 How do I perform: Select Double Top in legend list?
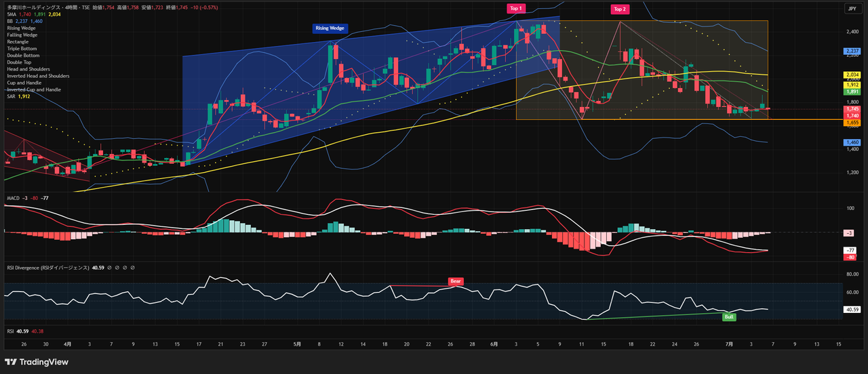tap(20, 62)
